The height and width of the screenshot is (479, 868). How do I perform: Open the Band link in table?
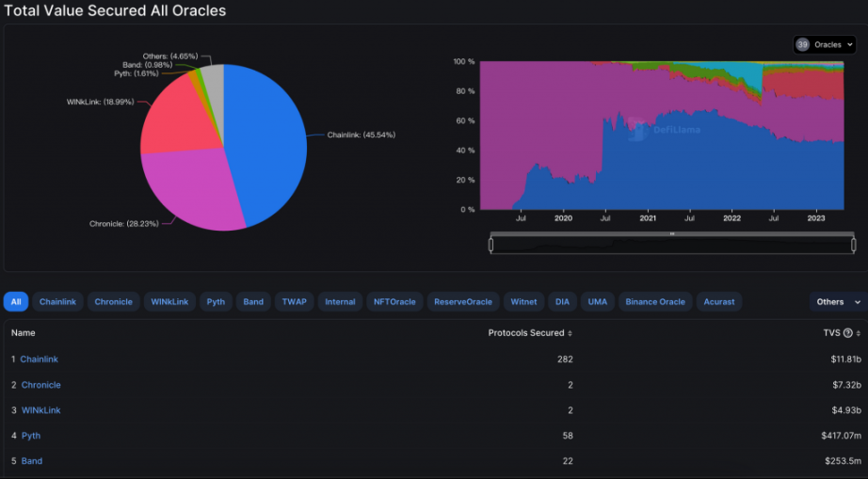[x=32, y=461]
